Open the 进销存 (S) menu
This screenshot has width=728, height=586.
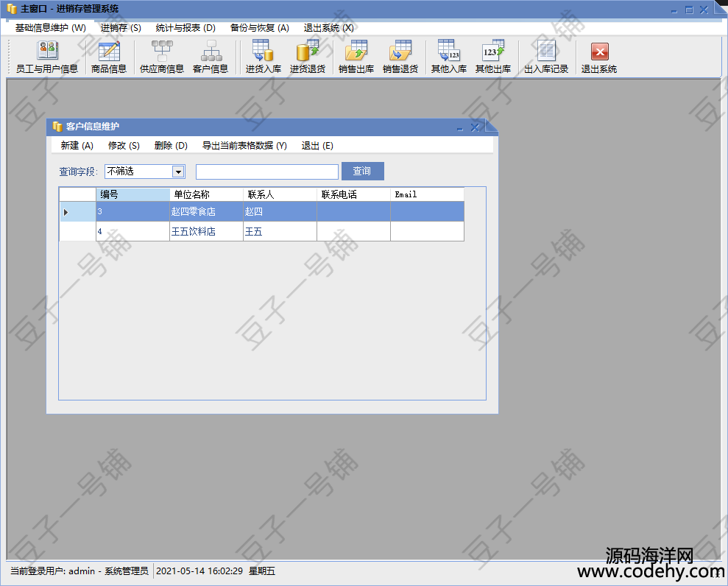click(x=121, y=28)
